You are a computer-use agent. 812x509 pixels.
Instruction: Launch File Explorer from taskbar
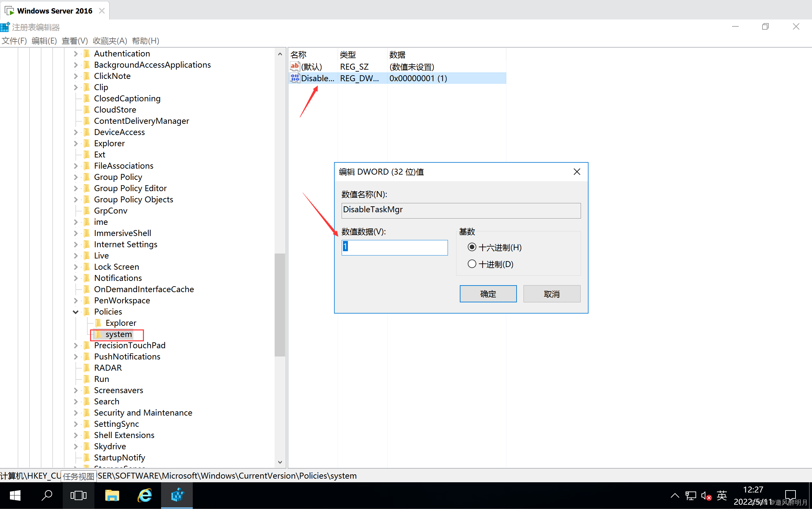(x=112, y=495)
